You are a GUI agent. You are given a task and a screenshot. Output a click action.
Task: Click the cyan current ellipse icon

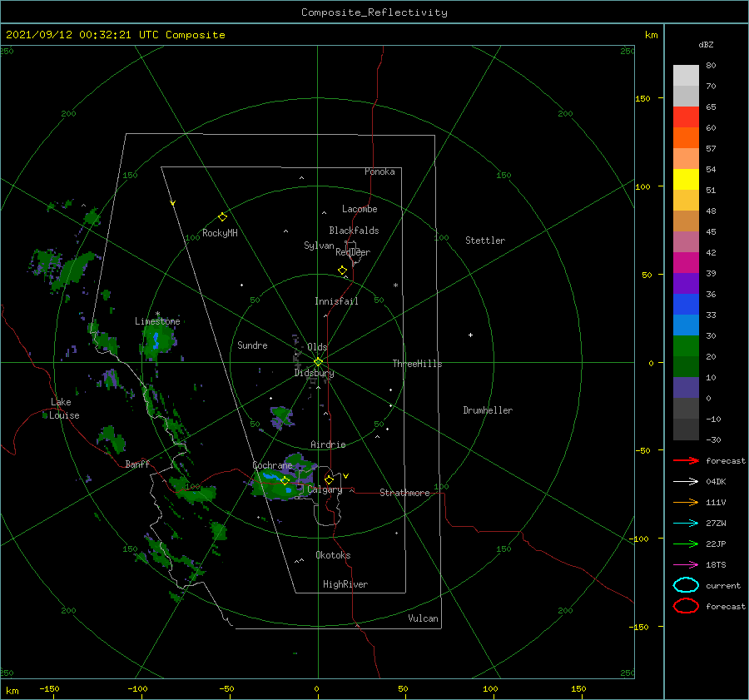[x=686, y=585]
